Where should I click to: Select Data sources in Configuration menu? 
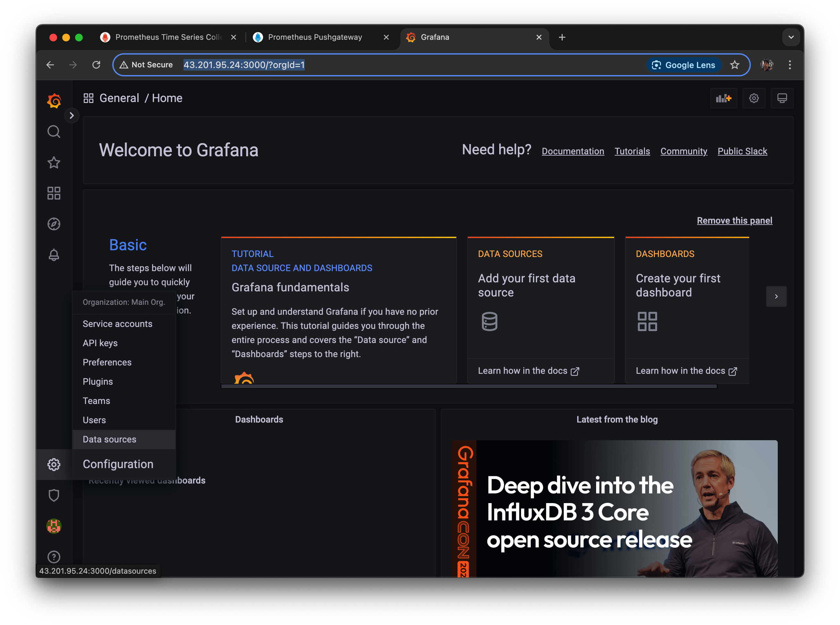pos(109,439)
